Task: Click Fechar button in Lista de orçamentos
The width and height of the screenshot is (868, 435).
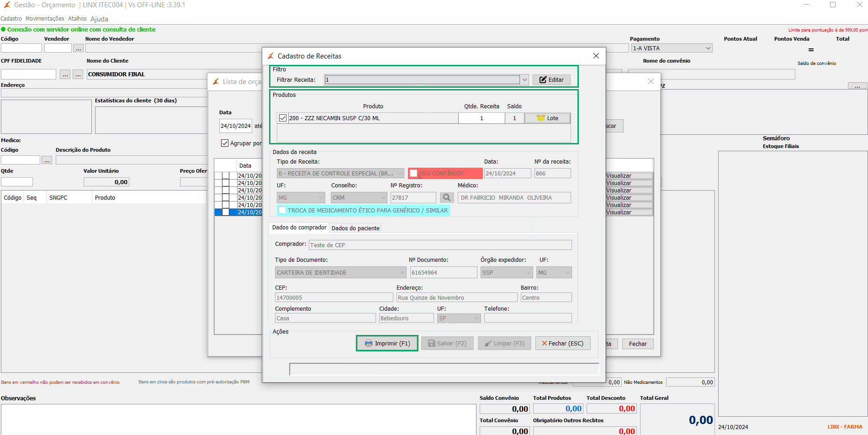Action: click(638, 344)
